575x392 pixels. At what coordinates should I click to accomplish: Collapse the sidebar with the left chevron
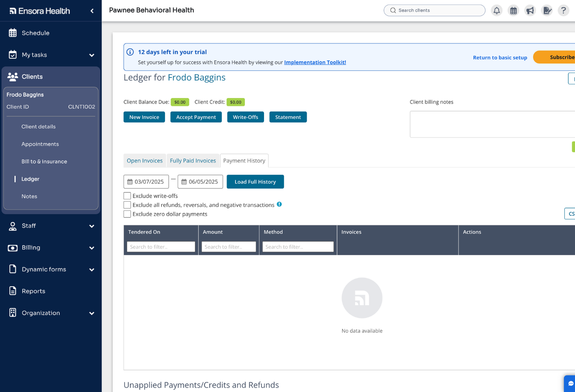tap(92, 11)
